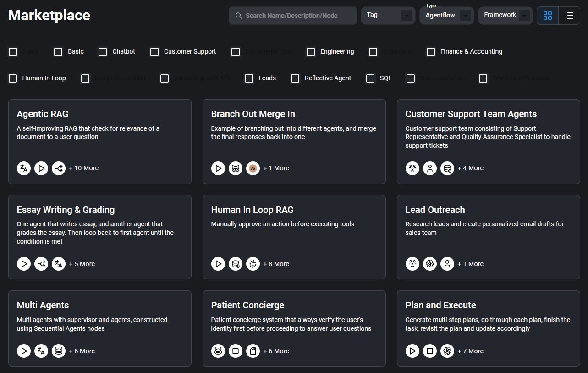This screenshot has height=373, width=588.
Task: Click square stop icon on Patient Concierge card
Action: click(x=236, y=351)
